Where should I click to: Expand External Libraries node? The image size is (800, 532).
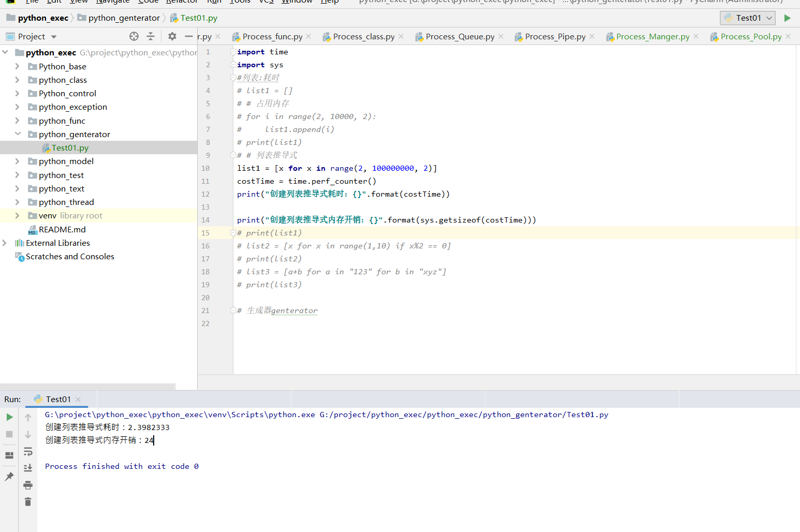(x=5, y=243)
